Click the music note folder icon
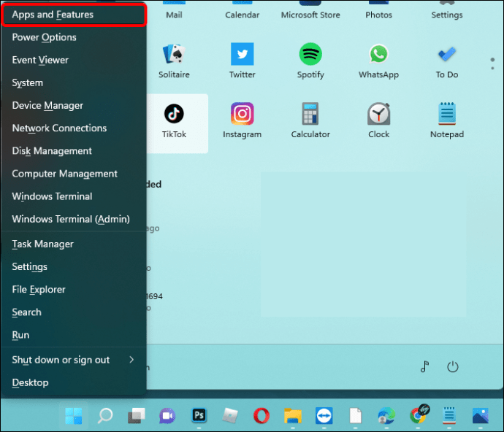 click(424, 366)
